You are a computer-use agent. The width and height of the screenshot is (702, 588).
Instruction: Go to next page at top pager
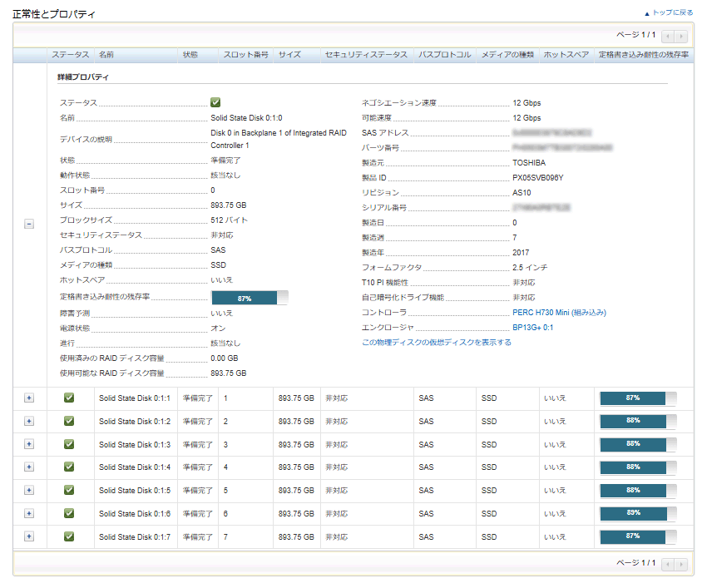point(681,37)
